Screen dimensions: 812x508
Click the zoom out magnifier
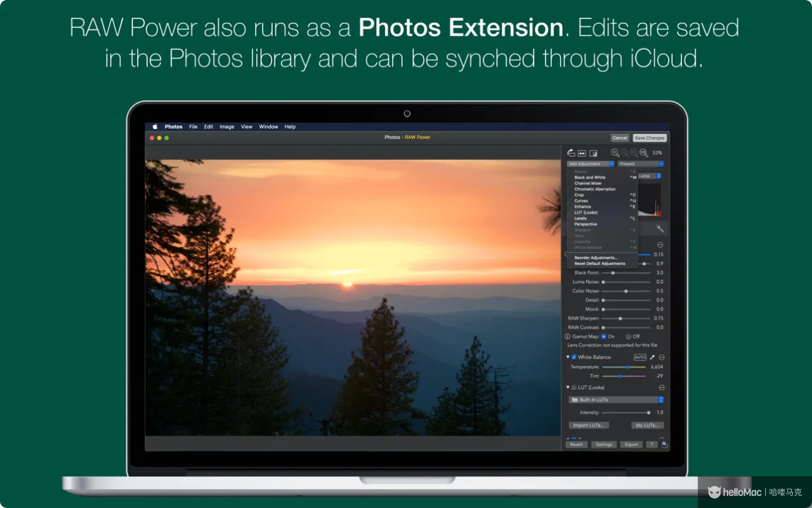pos(624,153)
